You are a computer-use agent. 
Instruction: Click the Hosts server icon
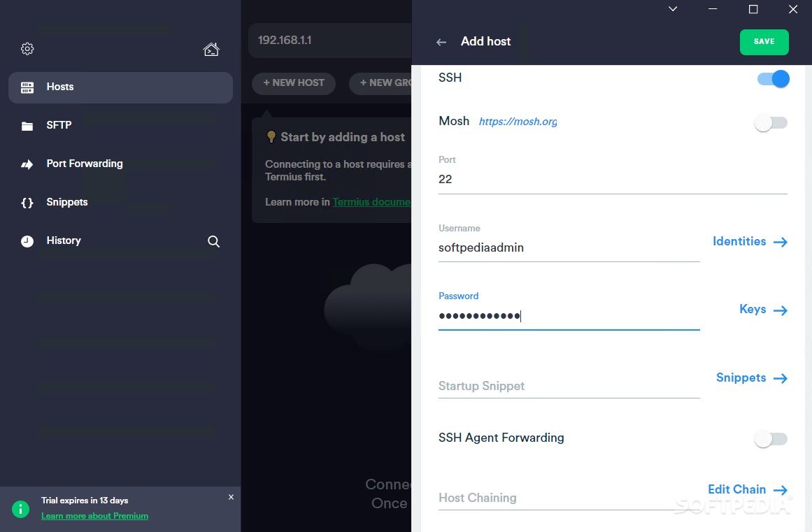pos(27,87)
